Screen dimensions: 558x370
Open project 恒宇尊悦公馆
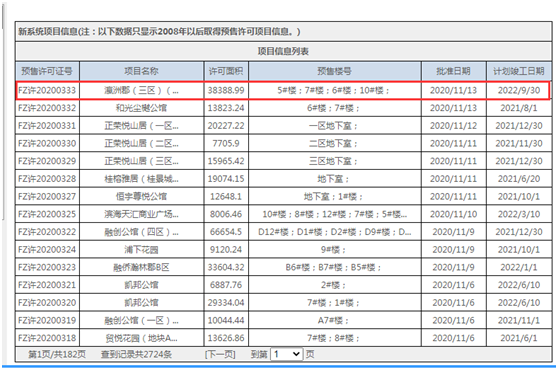pos(141,196)
